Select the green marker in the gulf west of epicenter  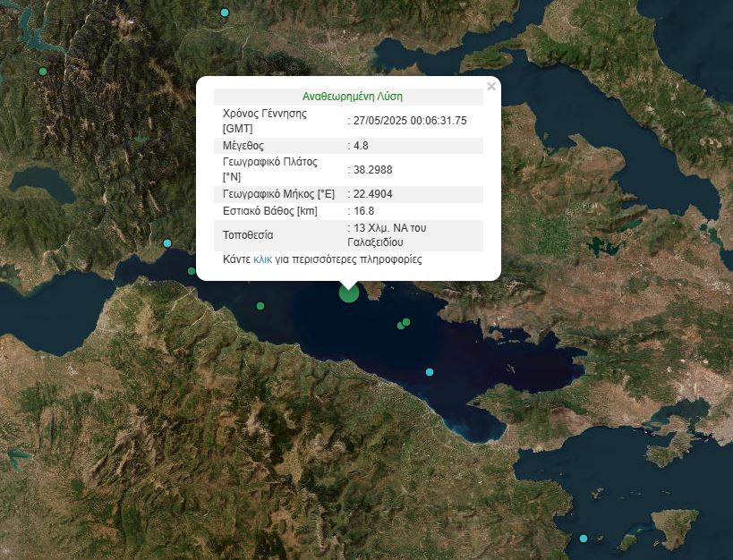click(x=260, y=306)
